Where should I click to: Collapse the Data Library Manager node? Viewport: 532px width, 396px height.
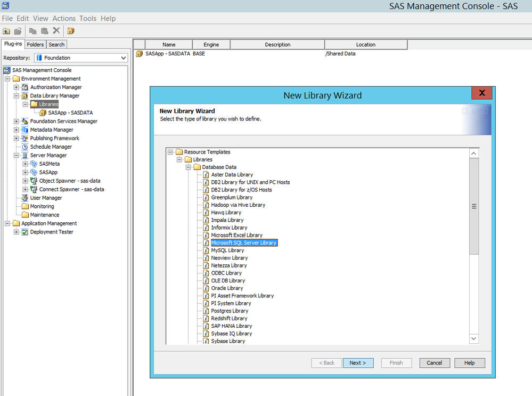point(16,96)
